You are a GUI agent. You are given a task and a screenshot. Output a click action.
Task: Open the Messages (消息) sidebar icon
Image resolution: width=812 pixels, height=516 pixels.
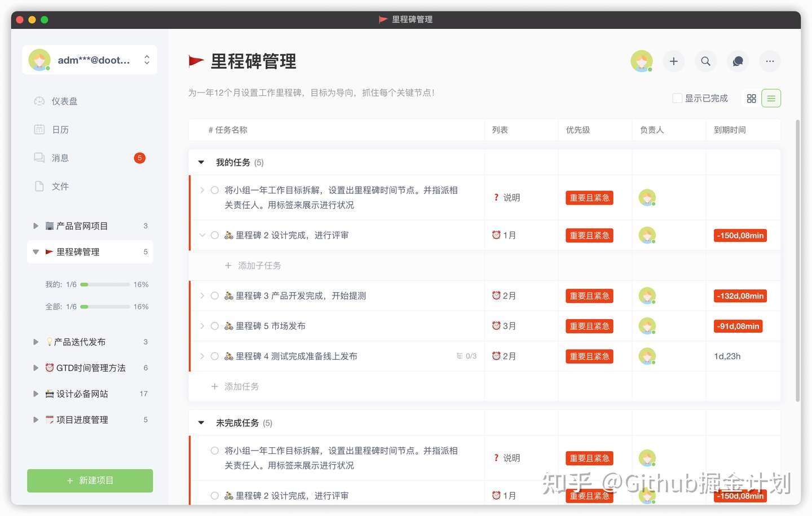[39, 158]
